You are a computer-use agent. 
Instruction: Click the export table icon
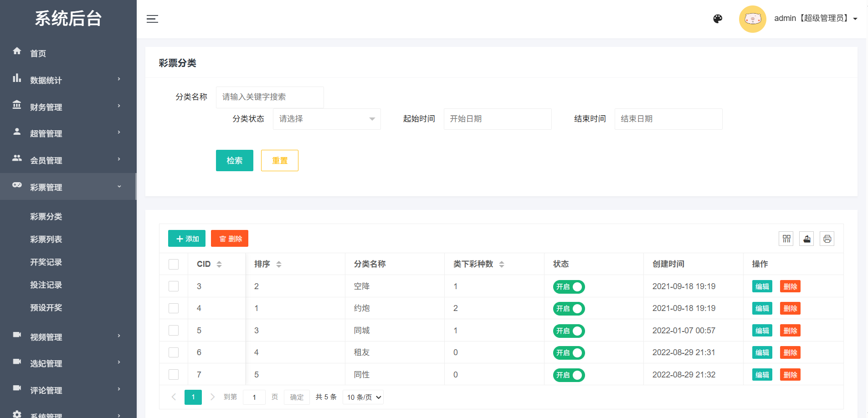click(806, 239)
